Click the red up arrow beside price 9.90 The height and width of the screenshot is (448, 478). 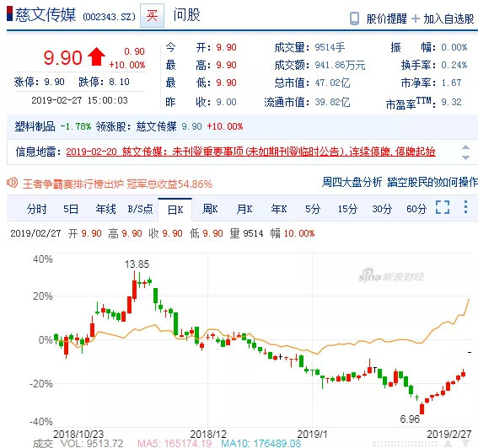[96, 56]
